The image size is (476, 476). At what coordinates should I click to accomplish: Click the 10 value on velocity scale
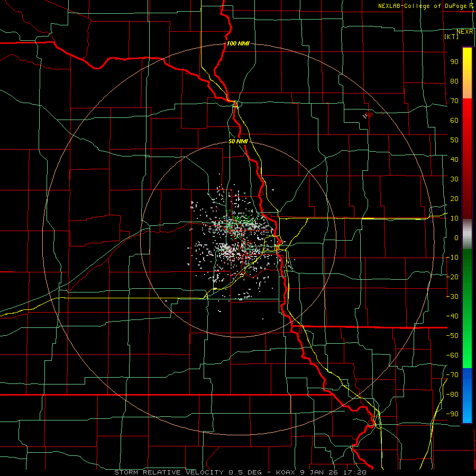454,218
